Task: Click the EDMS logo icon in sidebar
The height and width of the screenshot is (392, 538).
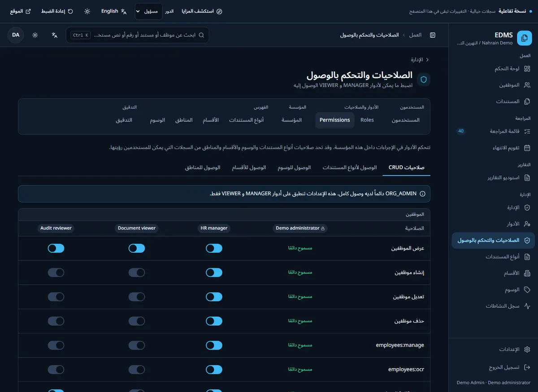Action: coord(525,38)
